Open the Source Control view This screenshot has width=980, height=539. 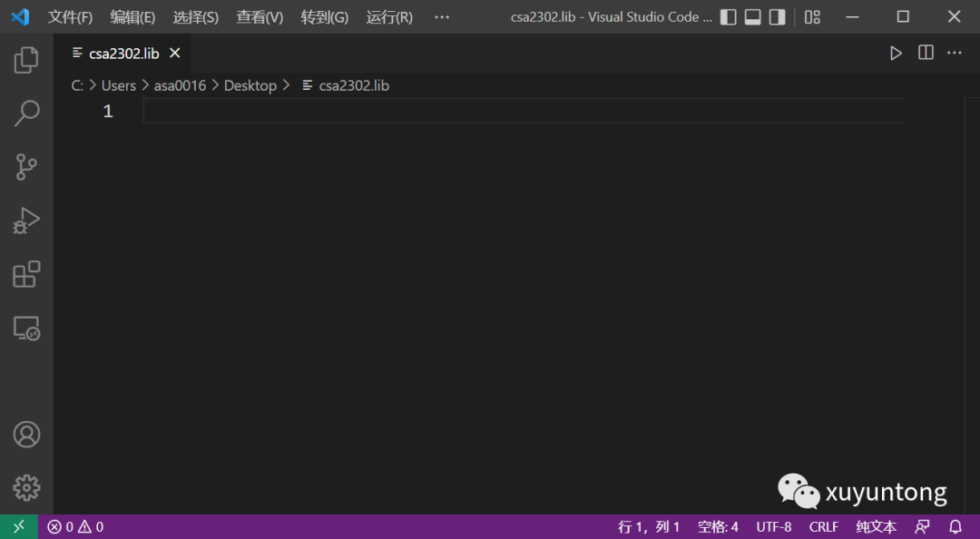click(x=26, y=167)
